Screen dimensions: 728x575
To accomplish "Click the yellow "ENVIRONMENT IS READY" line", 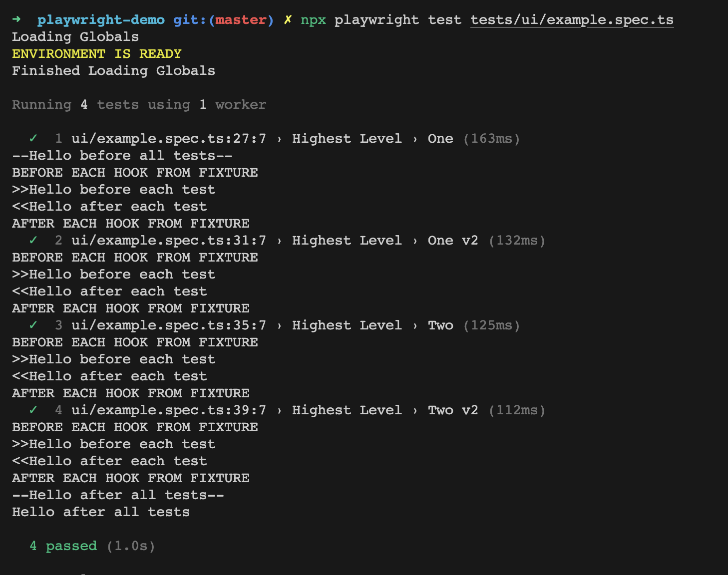I will coord(96,53).
